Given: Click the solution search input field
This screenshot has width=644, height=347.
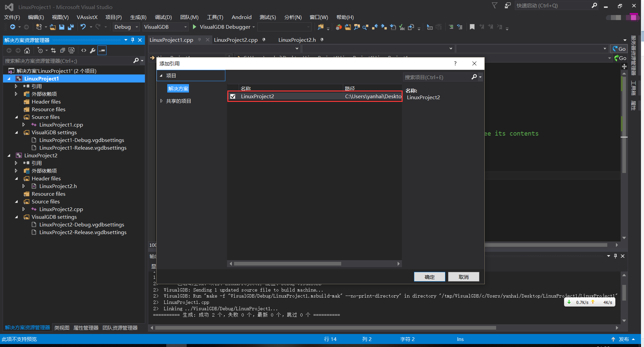Looking at the screenshot, I should click(67, 61).
